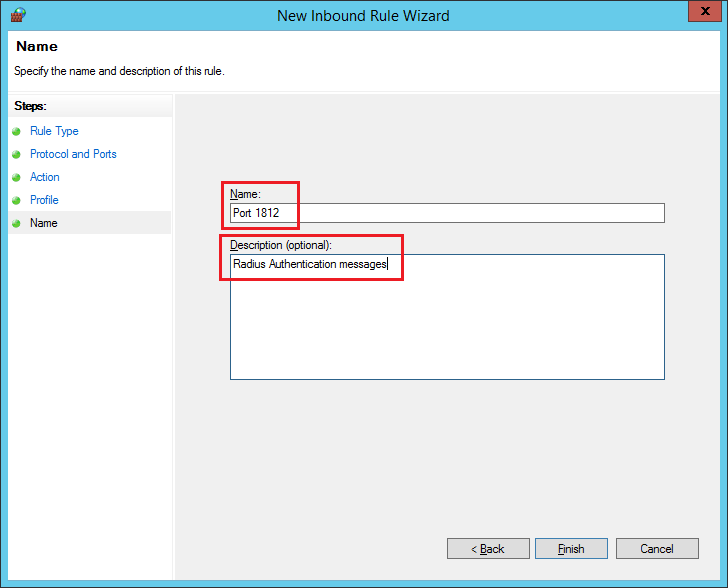728x588 pixels.
Task: Click inside the Description text area
Action: click(x=447, y=320)
